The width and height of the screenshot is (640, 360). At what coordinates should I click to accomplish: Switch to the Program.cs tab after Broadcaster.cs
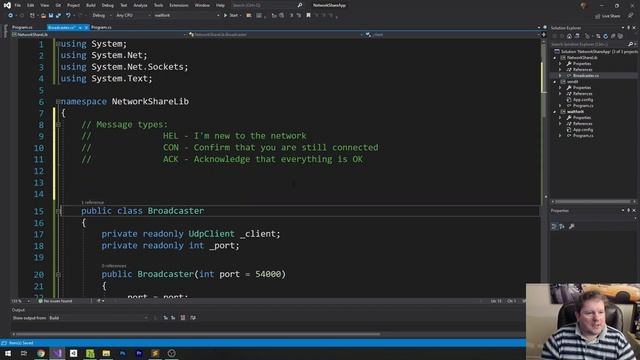pyautogui.click(x=101, y=27)
